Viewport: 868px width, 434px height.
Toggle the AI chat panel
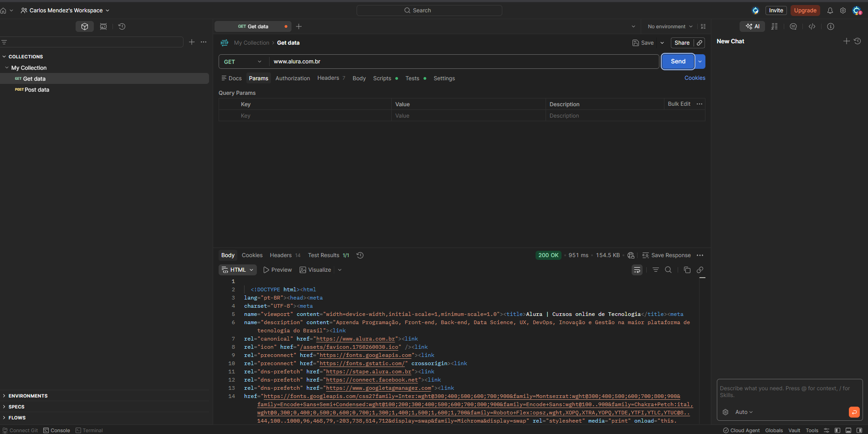pyautogui.click(x=752, y=26)
